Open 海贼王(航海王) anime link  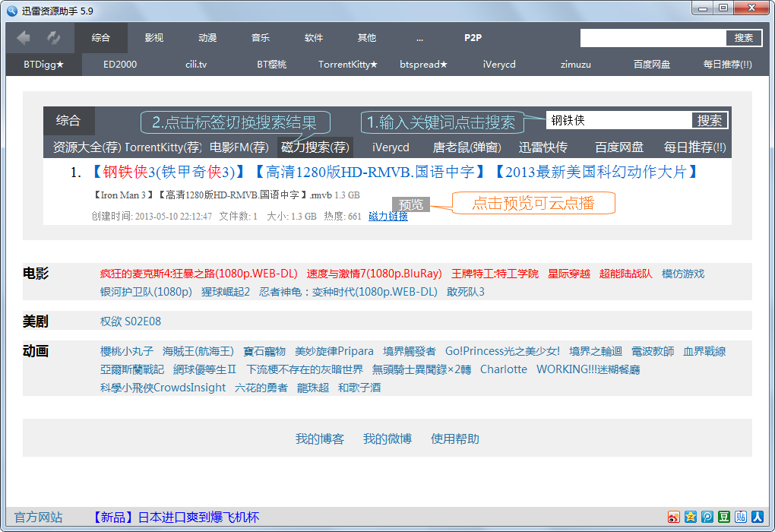(198, 351)
